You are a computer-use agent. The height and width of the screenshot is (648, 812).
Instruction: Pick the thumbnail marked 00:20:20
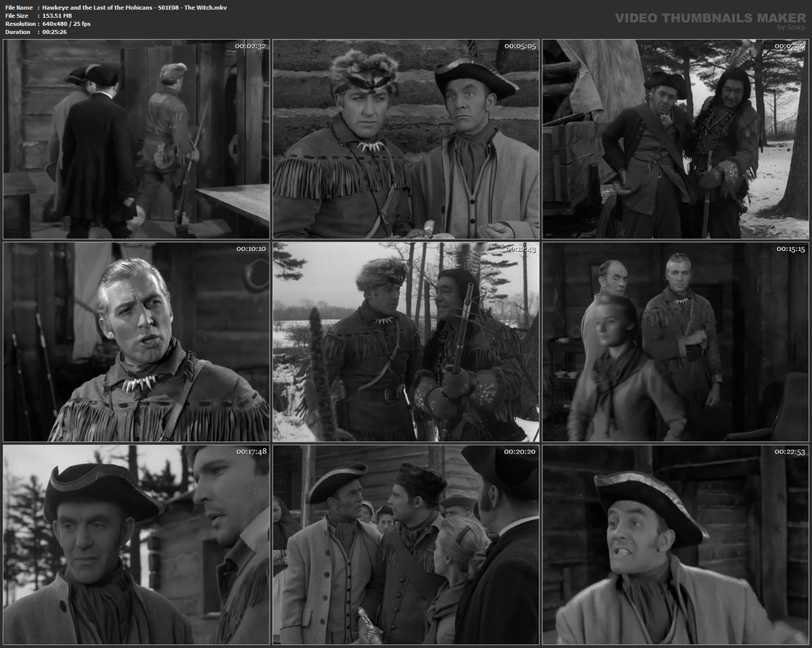(x=406, y=545)
